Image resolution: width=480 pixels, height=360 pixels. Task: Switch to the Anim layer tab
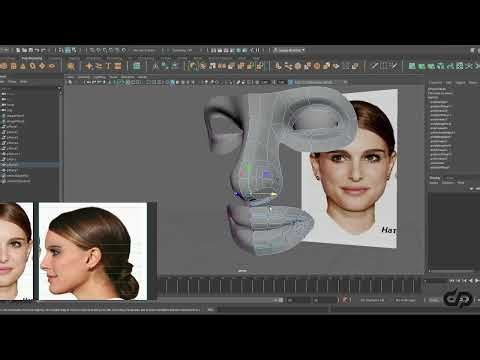tap(450, 178)
